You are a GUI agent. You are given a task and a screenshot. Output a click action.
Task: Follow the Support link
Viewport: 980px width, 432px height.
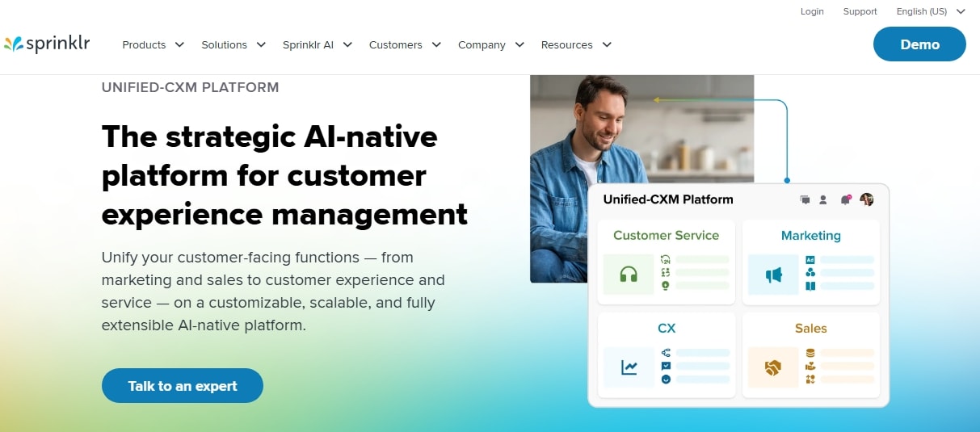point(860,11)
